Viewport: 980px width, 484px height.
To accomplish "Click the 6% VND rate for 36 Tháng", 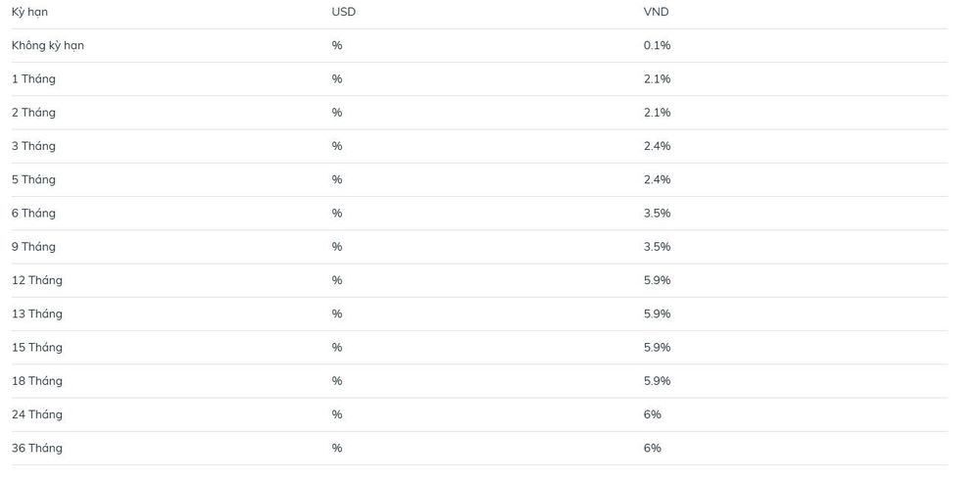I will [x=652, y=449].
